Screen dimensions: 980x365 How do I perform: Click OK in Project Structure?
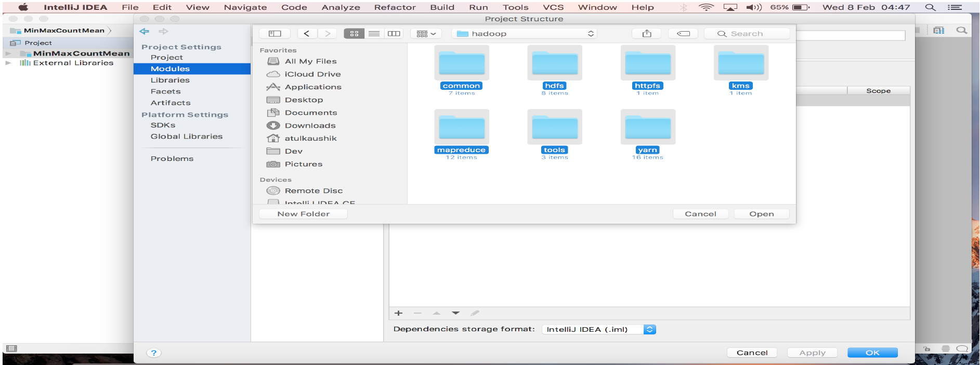[x=872, y=353]
